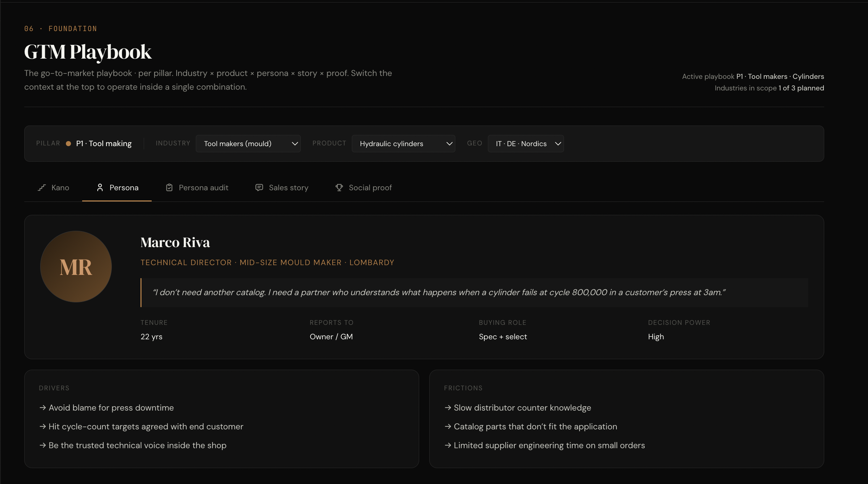Open the Industry dropdown Tool makers (mould)
Viewport: 868px width, 484px height.
[x=248, y=144]
